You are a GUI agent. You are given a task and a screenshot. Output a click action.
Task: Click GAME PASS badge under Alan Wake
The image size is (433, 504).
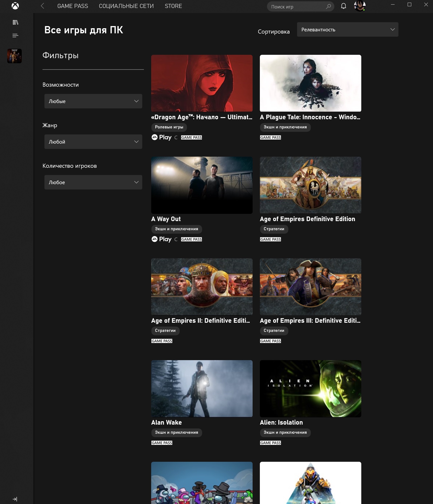pyautogui.click(x=162, y=443)
